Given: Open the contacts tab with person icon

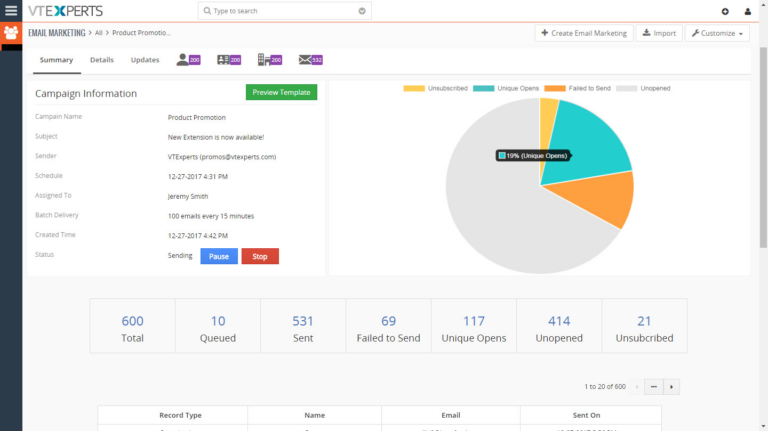Looking at the screenshot, I should pyautogui.click(x=188, y=60).
